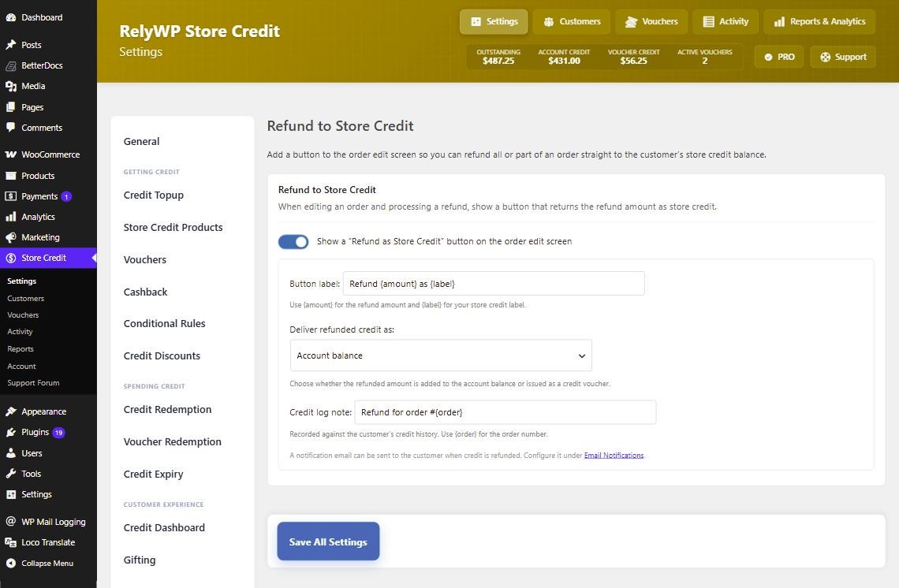The width and height of the screenshot is (899, 588).
Task: Click the Active Vouchers 2 stat
Action: pos(705,57)
